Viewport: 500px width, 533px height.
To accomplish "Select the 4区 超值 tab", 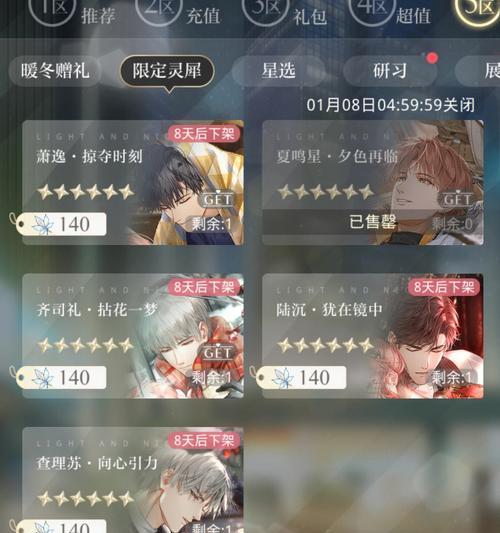I will coord(390,12).
